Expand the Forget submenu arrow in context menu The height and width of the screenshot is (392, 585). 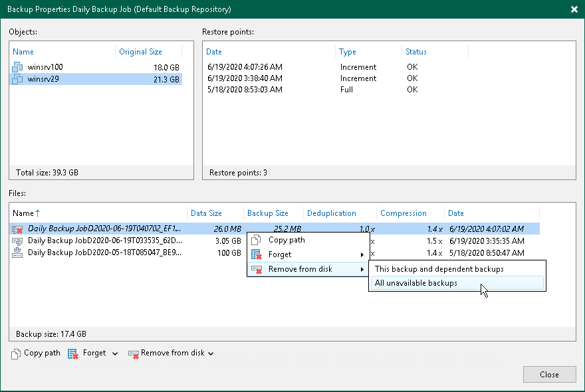point(363,254)
